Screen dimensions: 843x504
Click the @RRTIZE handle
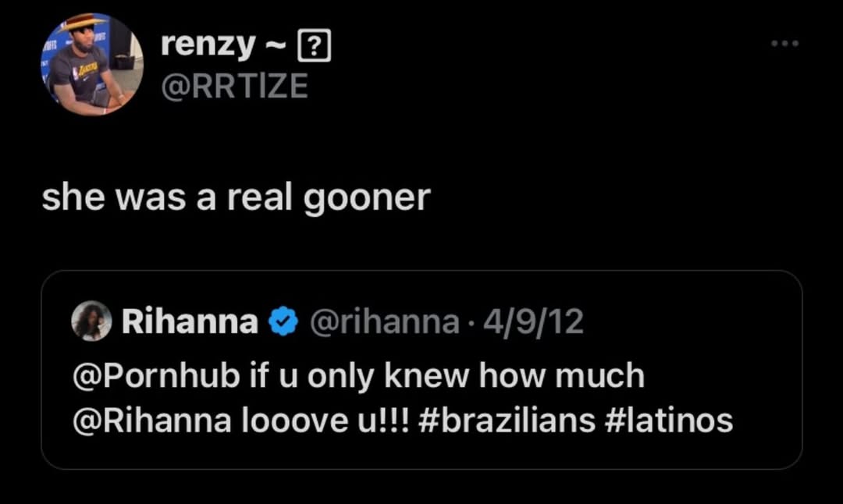coord(234,86)
